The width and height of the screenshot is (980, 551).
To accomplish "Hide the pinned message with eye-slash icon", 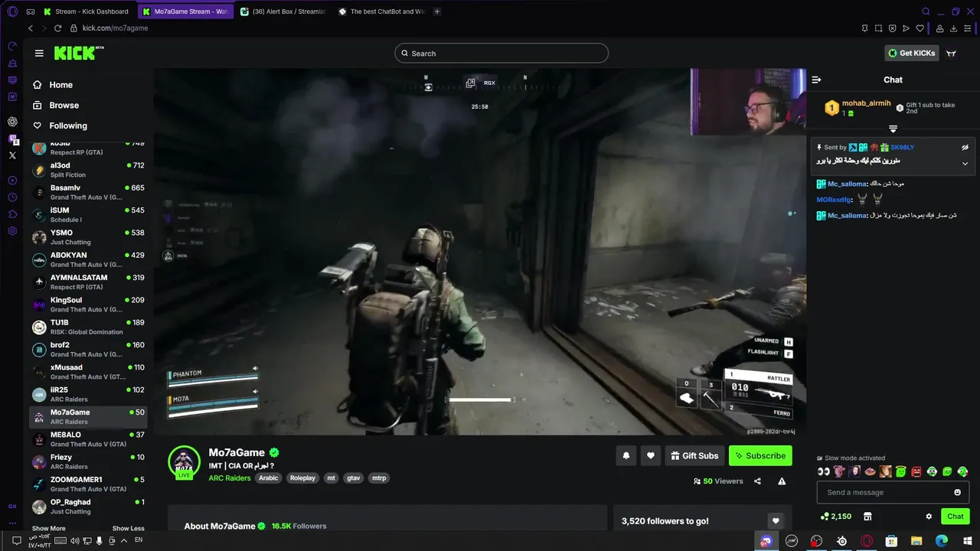I will (x=965, y=147).
